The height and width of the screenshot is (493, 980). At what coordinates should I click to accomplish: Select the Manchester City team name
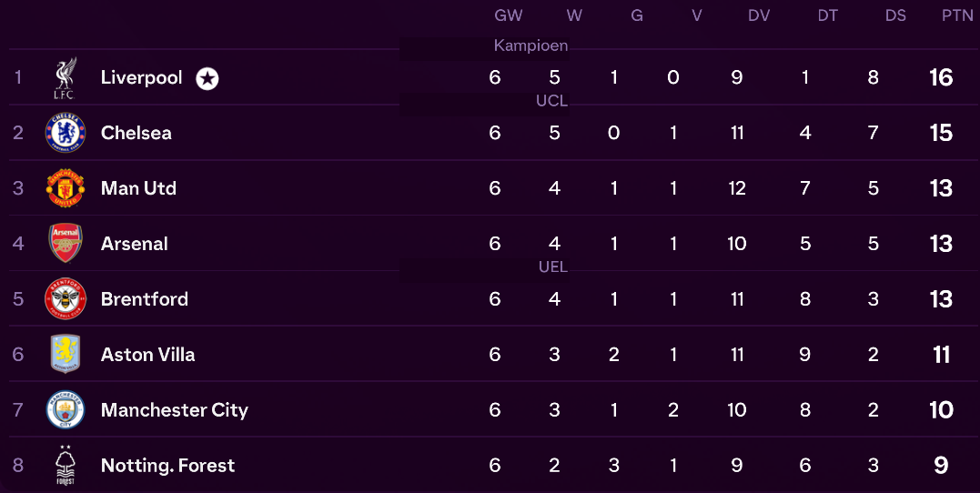(175, 410)
